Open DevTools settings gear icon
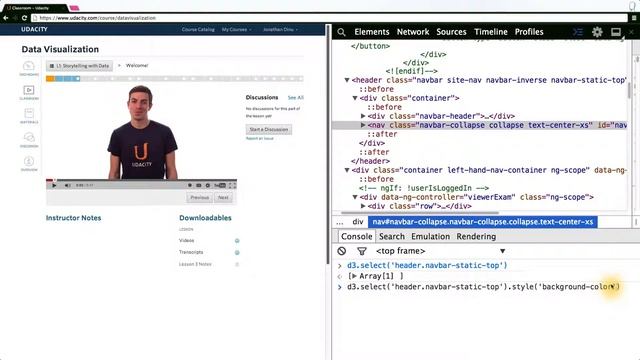 click(597, 32)
